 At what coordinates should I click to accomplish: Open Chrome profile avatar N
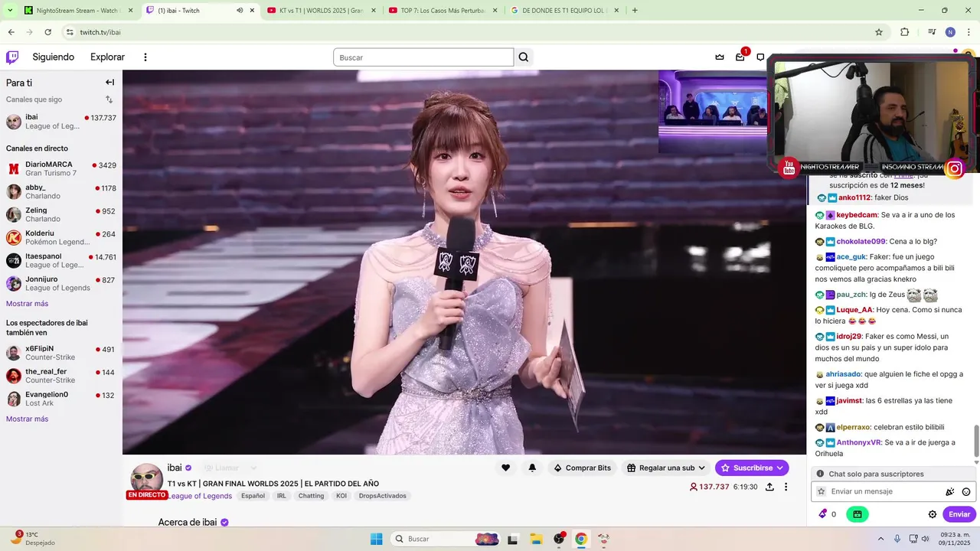[950, 32]
